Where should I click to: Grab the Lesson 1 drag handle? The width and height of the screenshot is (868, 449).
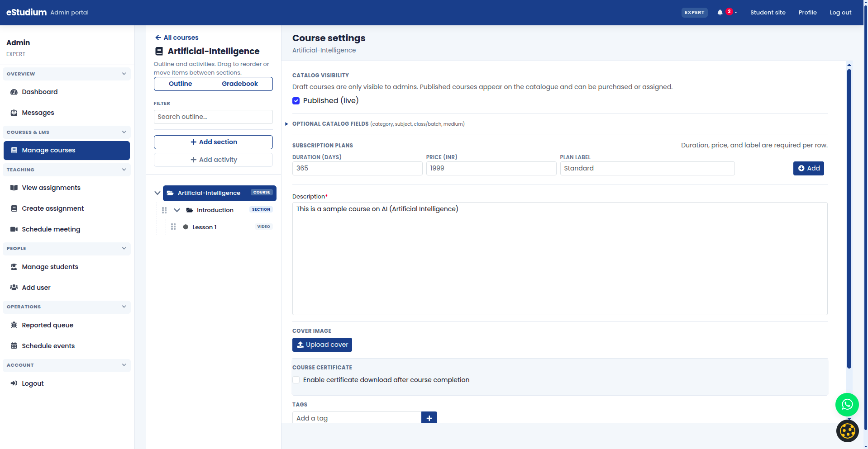coord(173,227)
